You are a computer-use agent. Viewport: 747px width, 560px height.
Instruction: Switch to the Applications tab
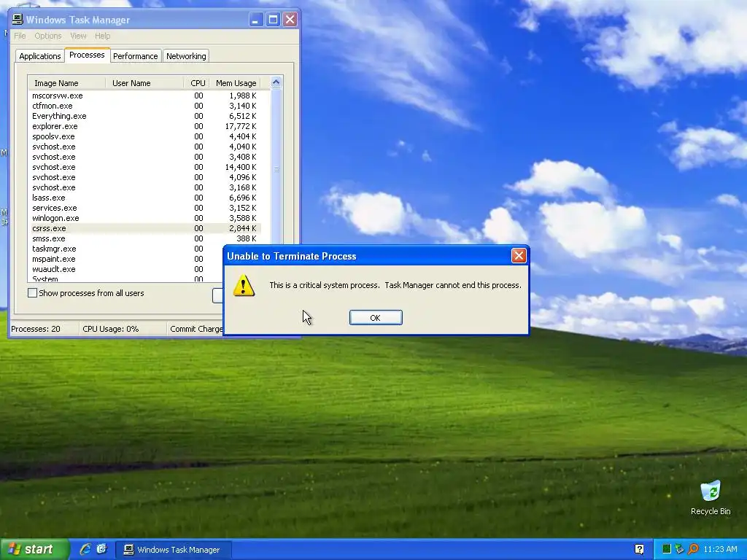pos(40,56)
